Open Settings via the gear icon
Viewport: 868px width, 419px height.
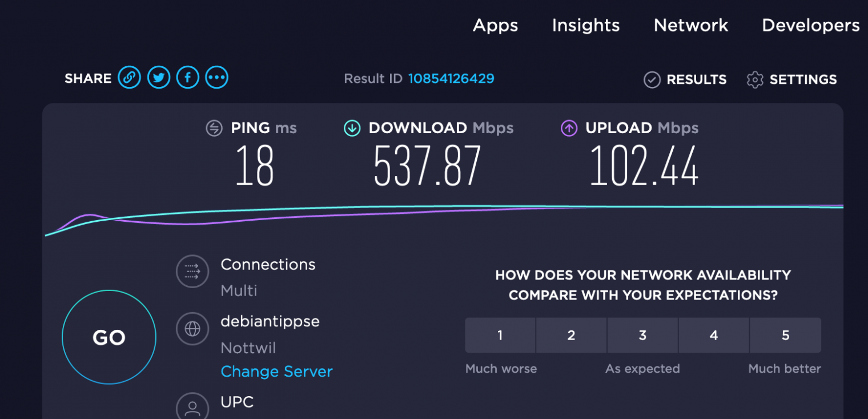[x=755, y=79]
